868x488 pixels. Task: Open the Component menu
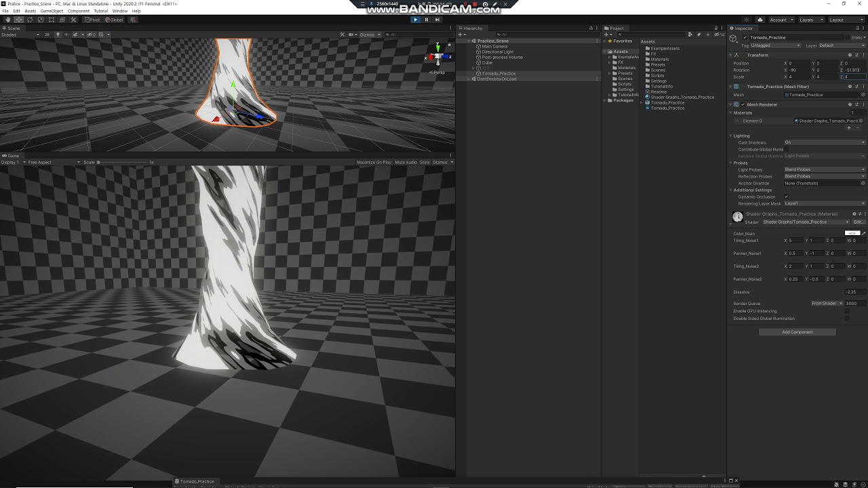[x=79, y=11]
